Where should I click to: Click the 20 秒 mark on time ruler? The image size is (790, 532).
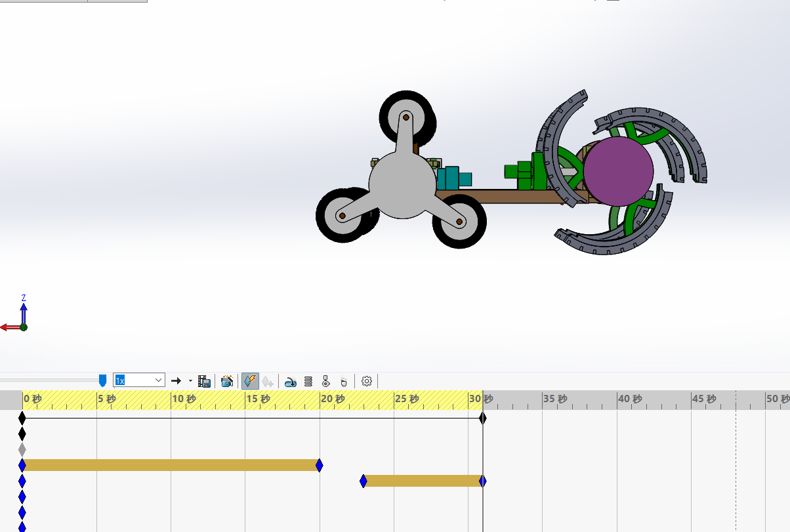(x=333, y=399)
